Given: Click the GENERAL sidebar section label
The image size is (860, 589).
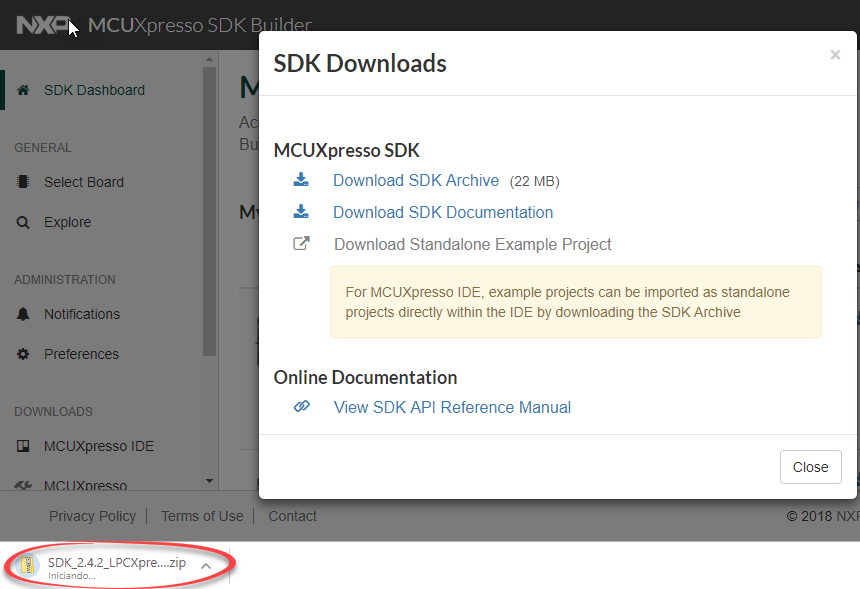Looking at the screenshot, I should [43, 148].
